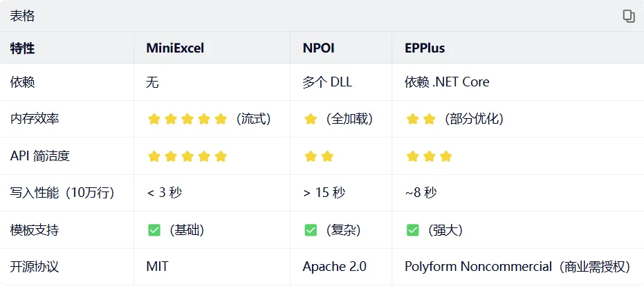The width and height of the screenshot is (644, 291).
Task: Click MiniExcel's API 简洁度 five-star rating
Action: [x=187, y=156]
